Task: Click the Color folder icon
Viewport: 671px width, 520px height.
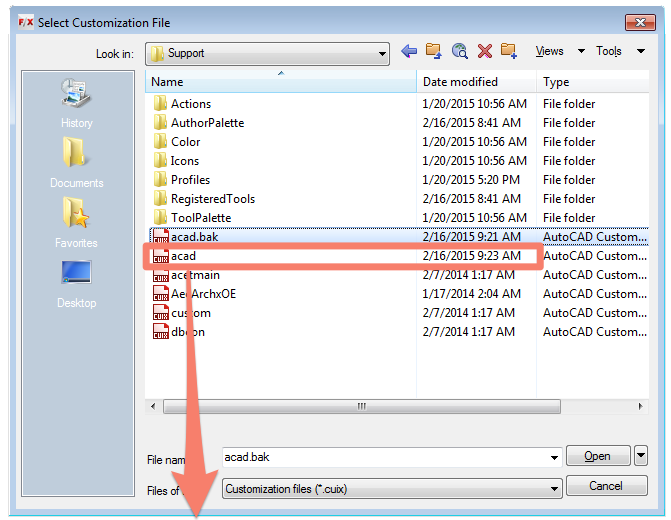Action: click(x=160, y=142)
